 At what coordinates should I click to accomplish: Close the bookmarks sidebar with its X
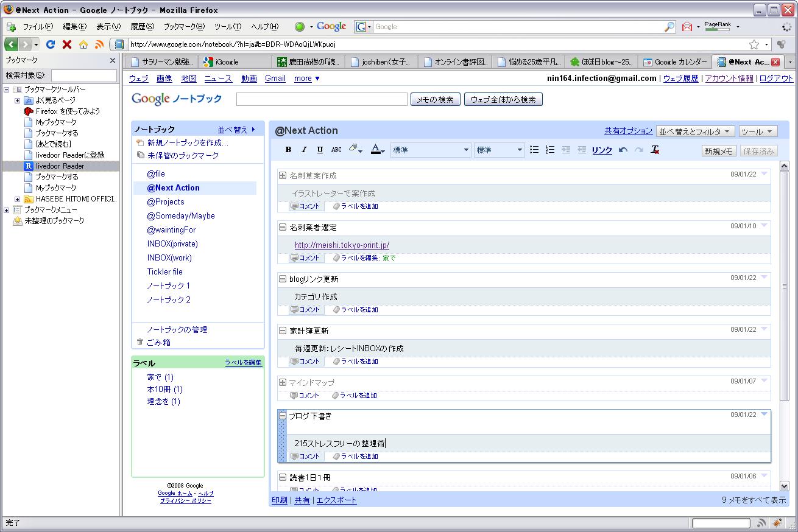click(112, 60)
